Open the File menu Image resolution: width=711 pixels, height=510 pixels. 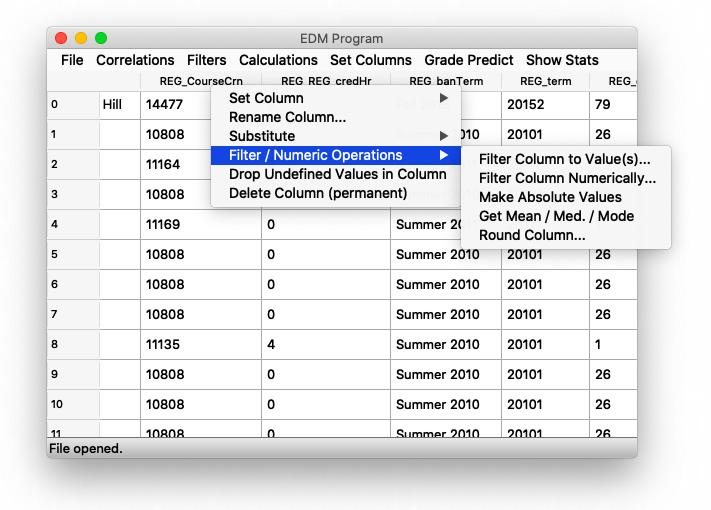coord(72,60)
